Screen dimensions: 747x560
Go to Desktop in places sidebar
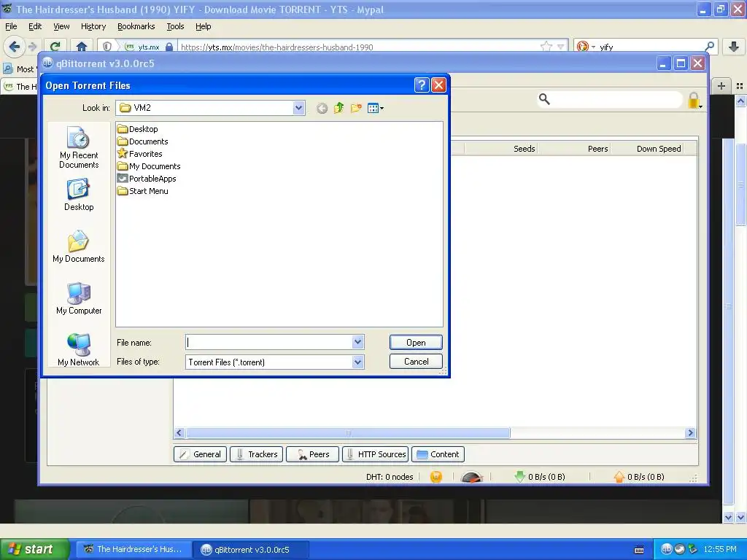pyautogui.click(x=79, y=195)
